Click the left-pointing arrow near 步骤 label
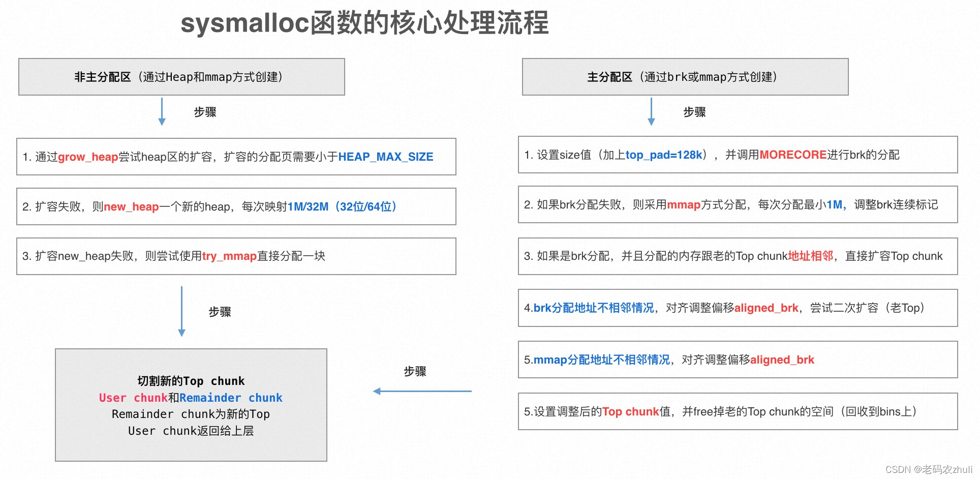This screenshot has height=479, width=980. [422, 391]
